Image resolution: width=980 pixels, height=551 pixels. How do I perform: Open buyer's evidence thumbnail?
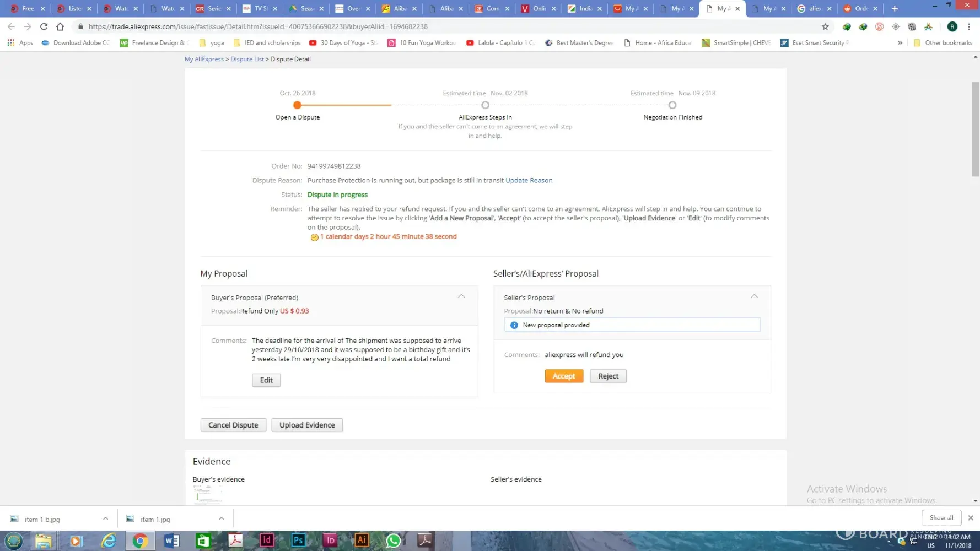[x=208, y=495]
